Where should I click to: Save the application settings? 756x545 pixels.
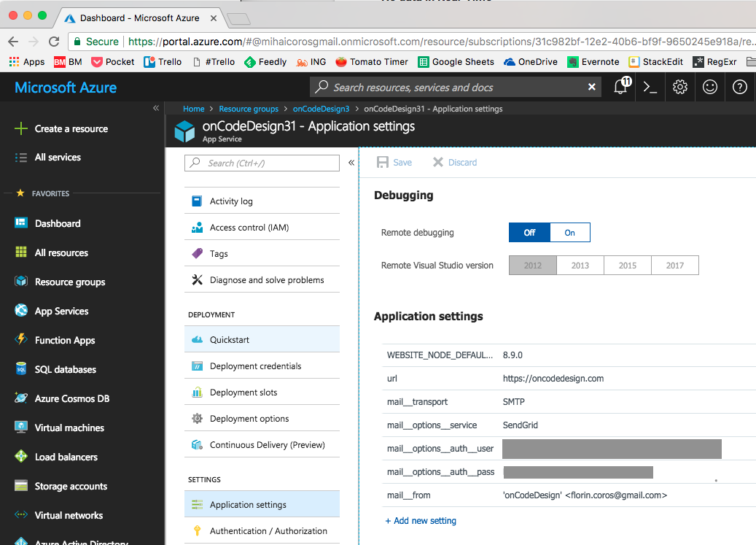pos(394,163)
